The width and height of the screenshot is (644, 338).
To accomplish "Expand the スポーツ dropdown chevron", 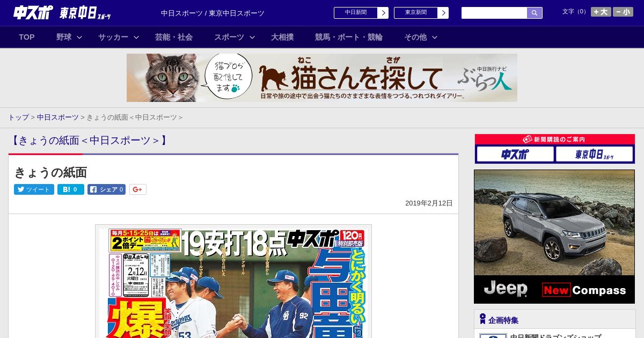I will [252, 37].
